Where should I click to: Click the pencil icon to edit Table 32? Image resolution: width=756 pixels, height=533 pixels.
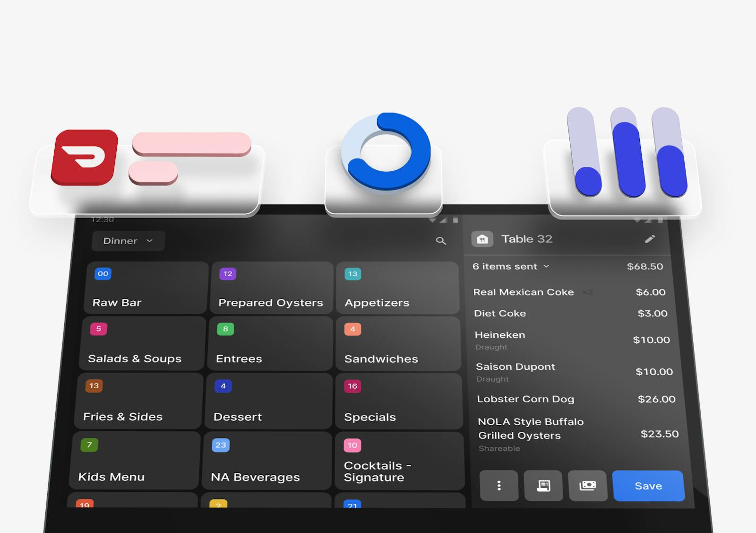[x=651, y=239]
